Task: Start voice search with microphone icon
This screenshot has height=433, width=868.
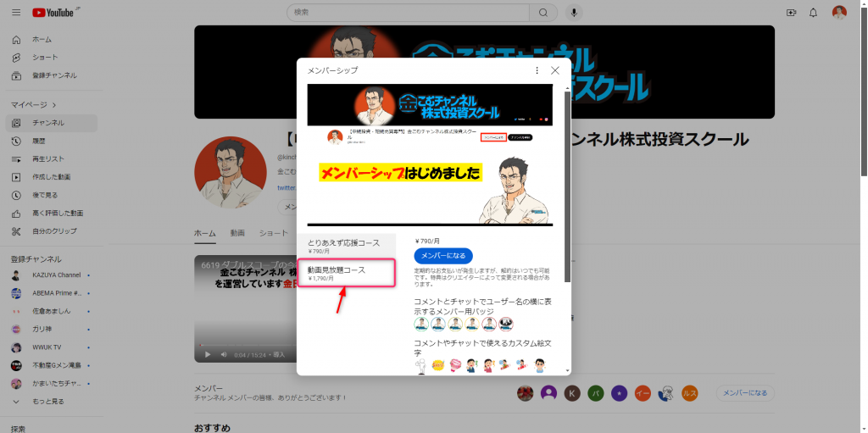Action: click(x=574, y=13)
